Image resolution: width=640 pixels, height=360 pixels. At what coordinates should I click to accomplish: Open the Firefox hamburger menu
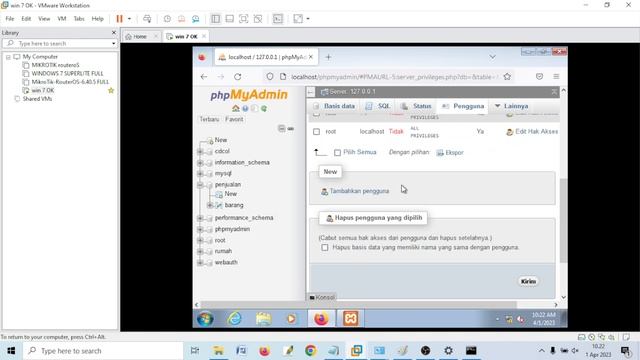556,77
